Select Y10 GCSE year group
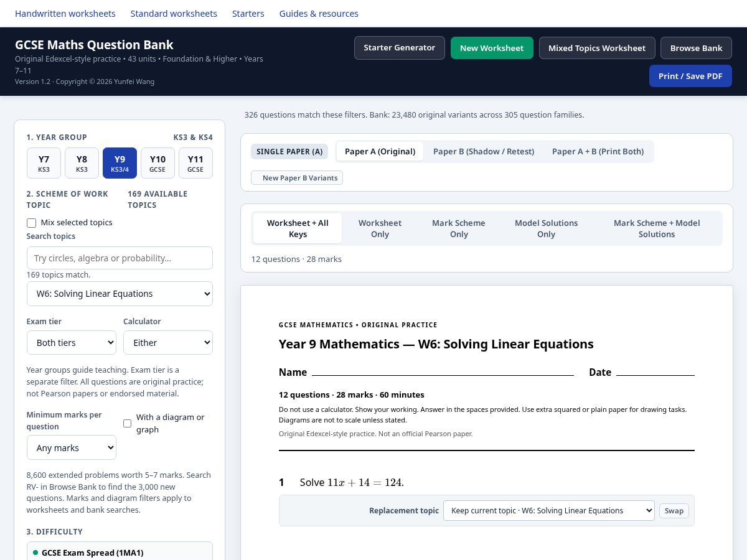The image size is (747, 560). 157,163
